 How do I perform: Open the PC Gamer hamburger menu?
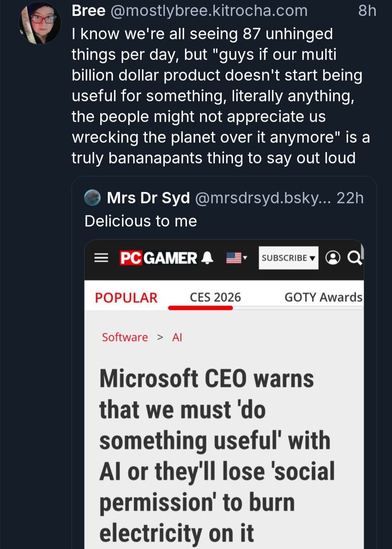tap(101, 258)
